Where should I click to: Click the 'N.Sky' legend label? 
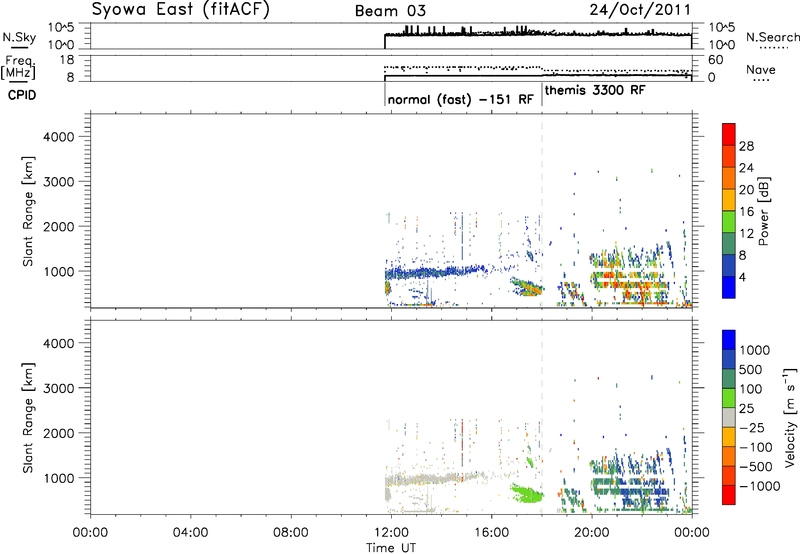[19, 37]
